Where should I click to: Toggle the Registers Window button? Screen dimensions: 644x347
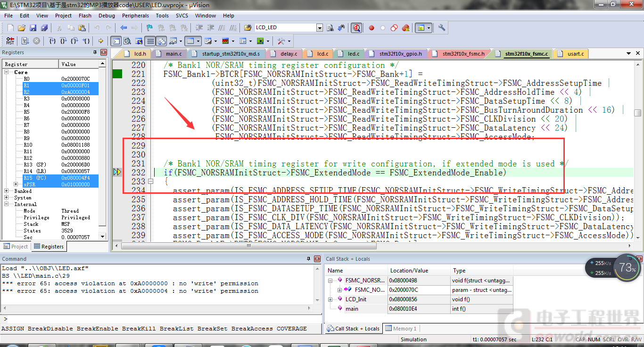(150, 41)
